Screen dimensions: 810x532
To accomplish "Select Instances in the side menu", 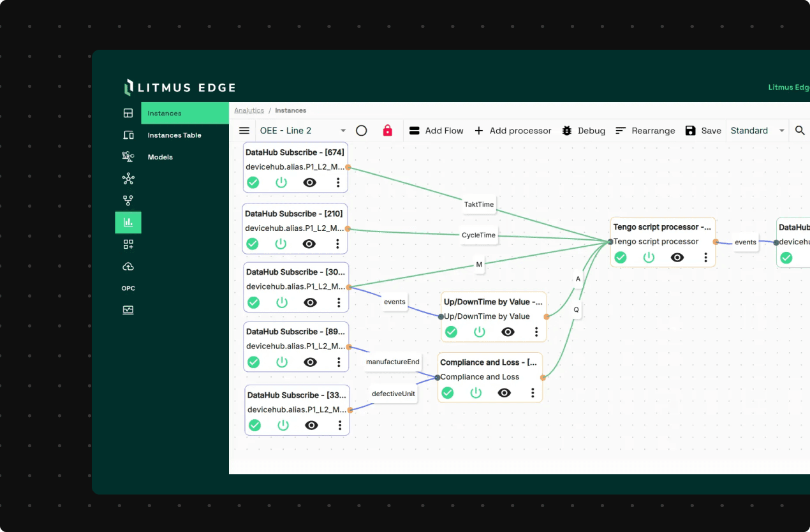I will point(185,114).
